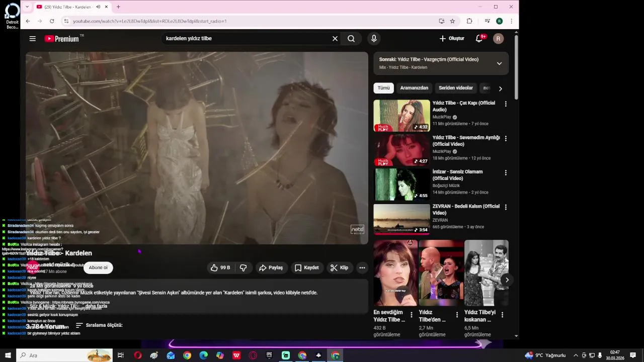Open more actions three-dot menu under video
Screen dimensions: 644x362
[362, 268]
